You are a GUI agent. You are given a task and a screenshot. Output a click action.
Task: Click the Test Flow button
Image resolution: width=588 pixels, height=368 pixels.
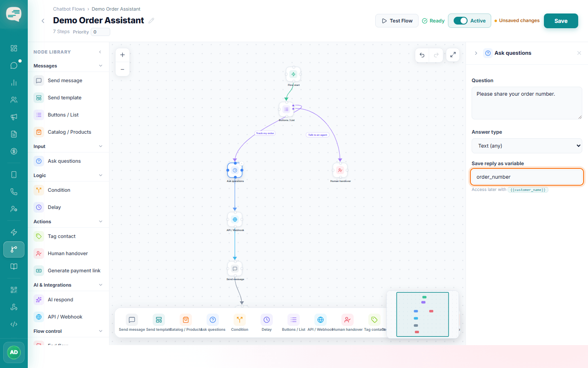397,21
